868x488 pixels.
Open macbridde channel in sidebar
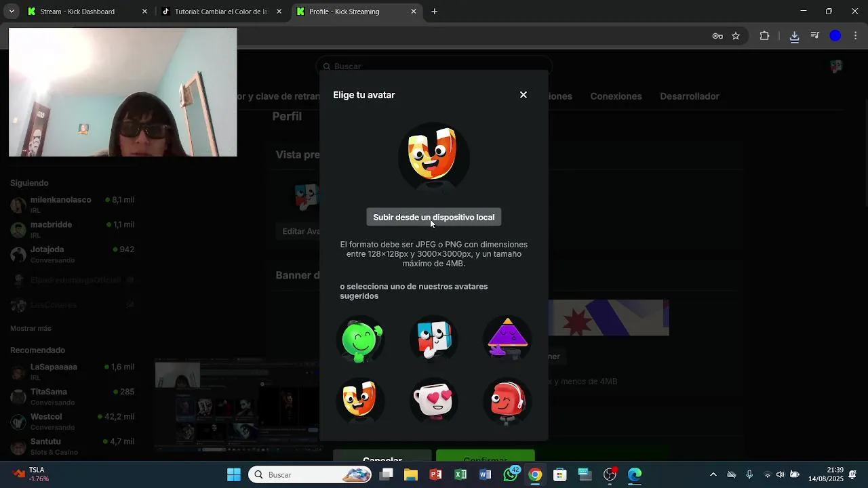[x=73, y=229]
